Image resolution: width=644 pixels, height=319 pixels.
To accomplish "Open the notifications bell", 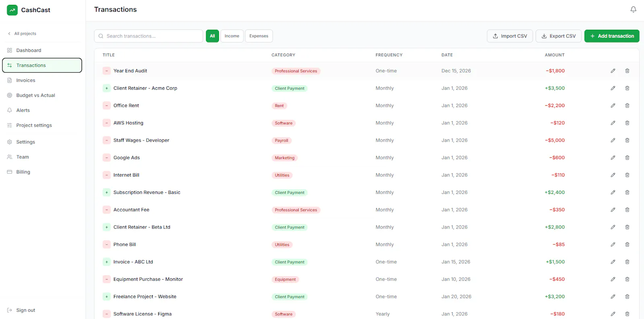I will tap(633, 9).
